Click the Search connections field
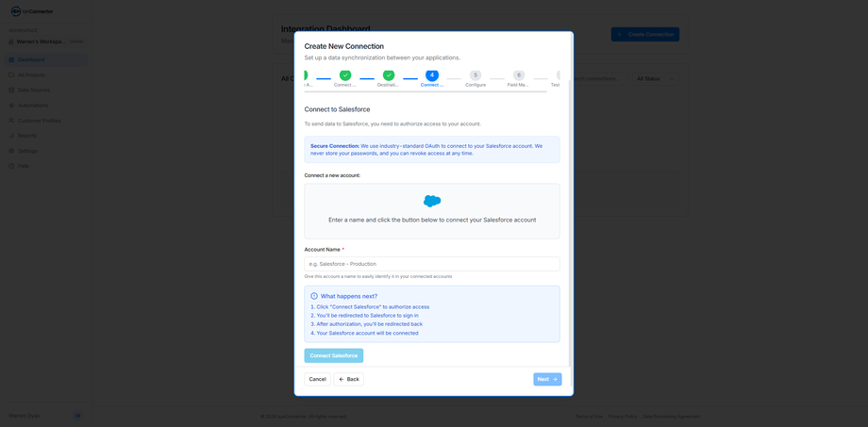This screenshot has height=427, width=868. tap(599, 78)
